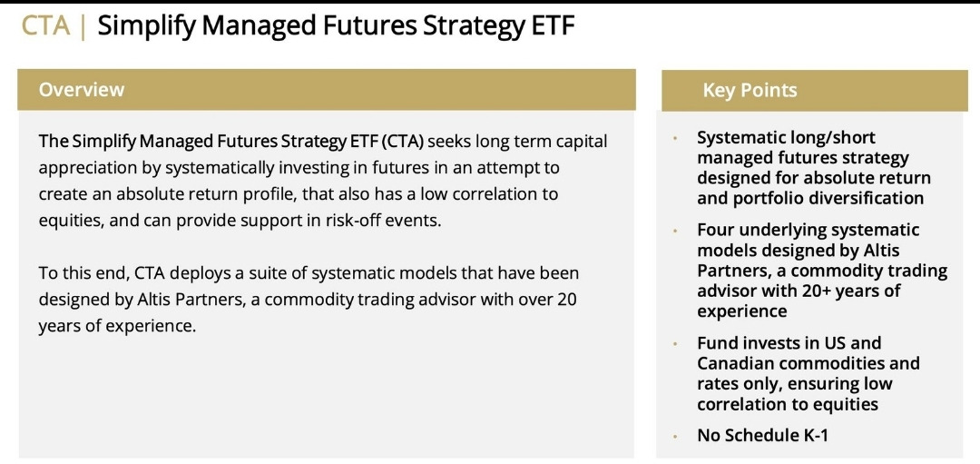Click the paragraph beginning 'To this end'
The height and width of the screenshot is (464, 980).
point(309,300)
